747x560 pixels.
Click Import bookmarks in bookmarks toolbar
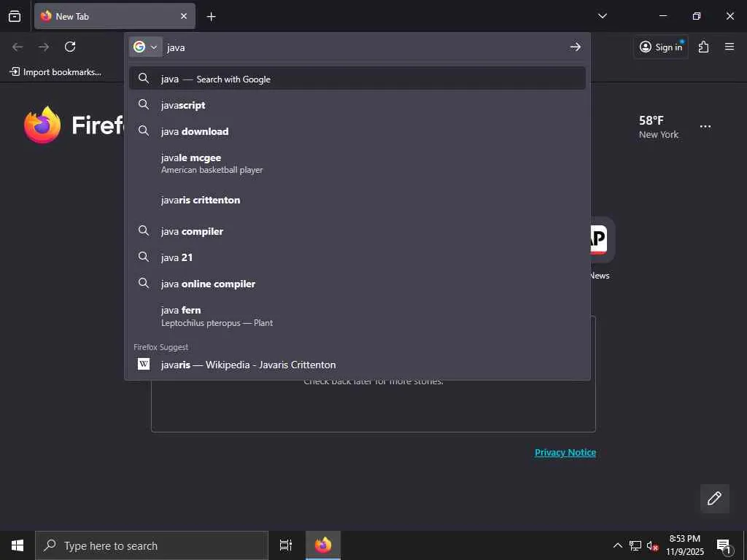point(55,72)
